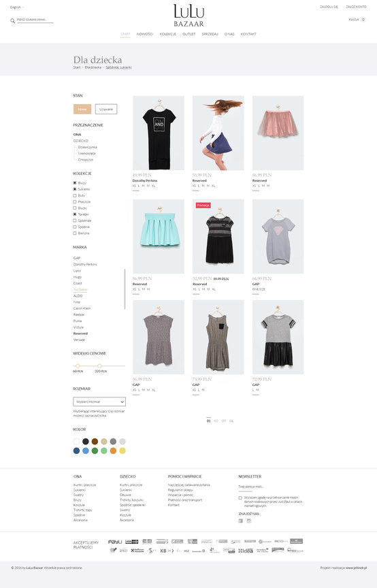The width and height of the screenshot is (377, 588).
Task: Click the ZALOGUJ SIĘ link
Action: (x=329, y=7)
